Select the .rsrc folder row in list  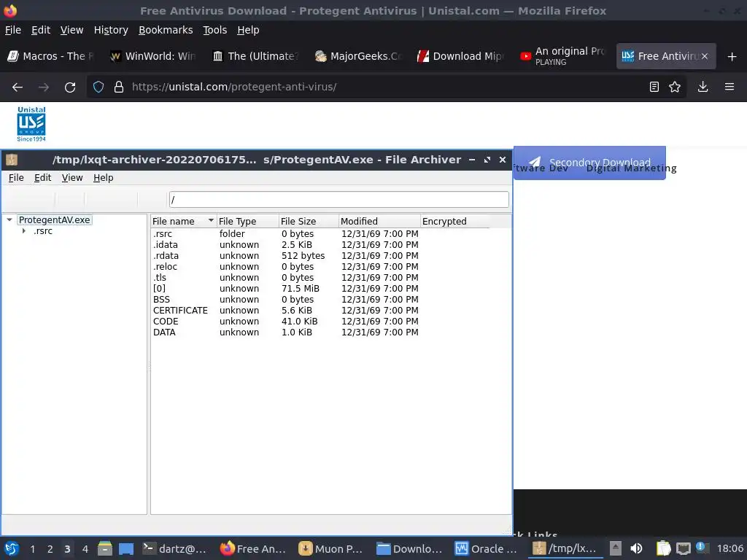[x=320, y=234]
